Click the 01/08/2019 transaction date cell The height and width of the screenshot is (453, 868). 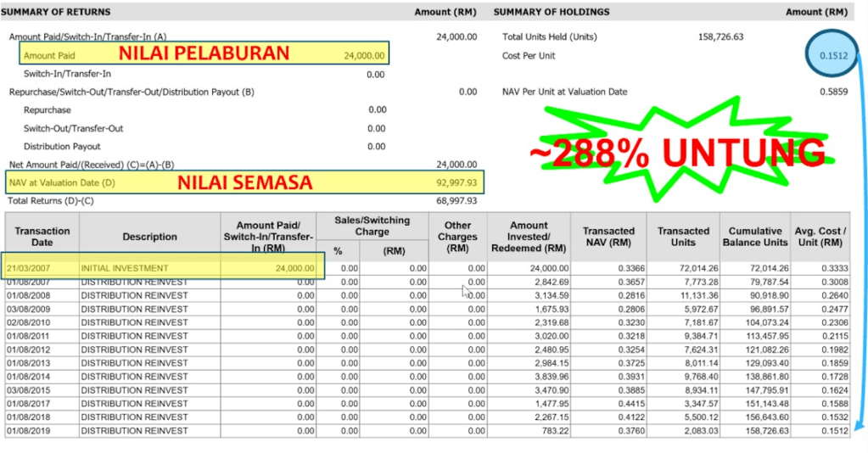(30, 431)
